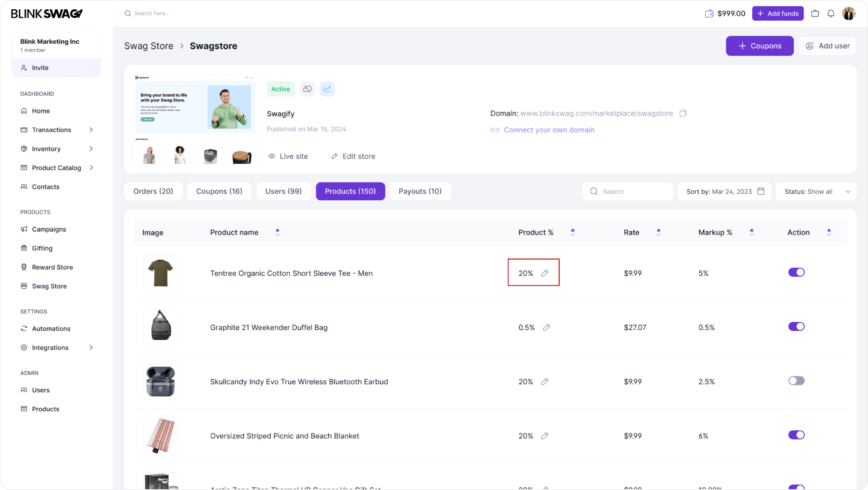
Task: Select Products (150) tab
Action: click(x=351, y=191)
